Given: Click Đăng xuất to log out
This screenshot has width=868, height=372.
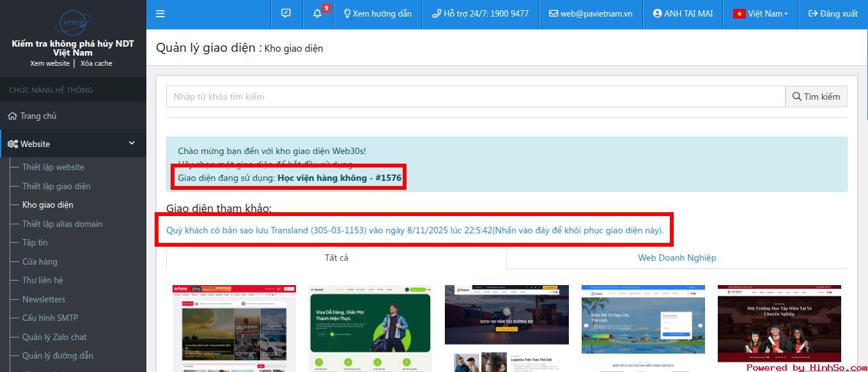Looking at the screenshot, I should [x=833, y=13].
